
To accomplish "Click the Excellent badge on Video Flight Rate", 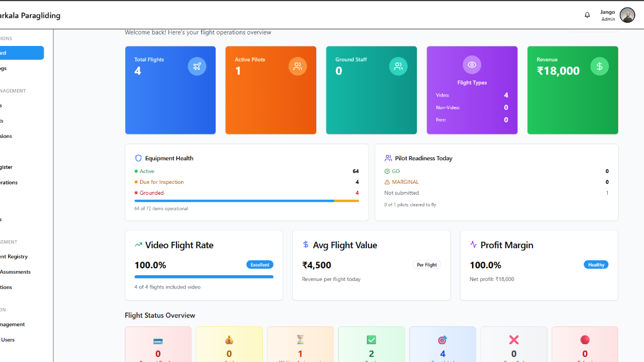I will 260,265.
